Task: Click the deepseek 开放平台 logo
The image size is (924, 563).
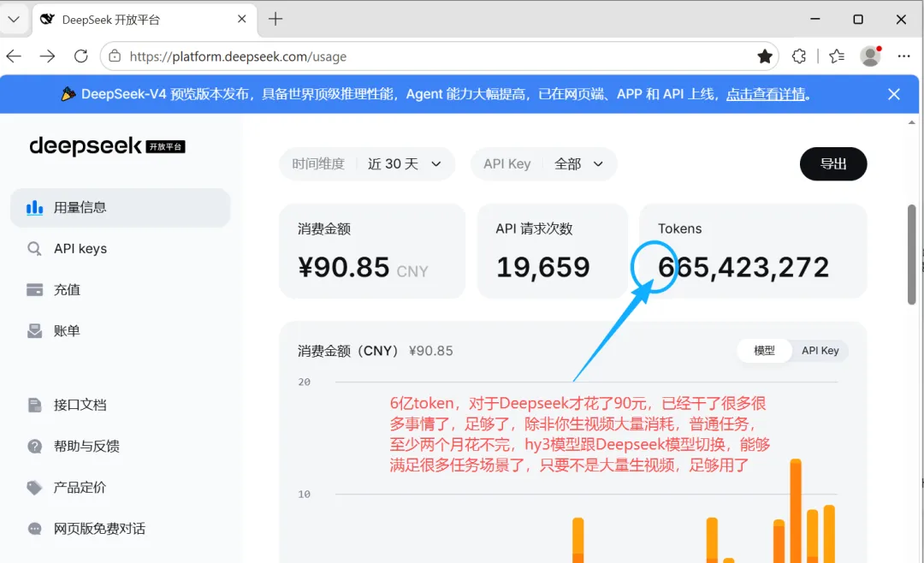Action: [107, 145]
